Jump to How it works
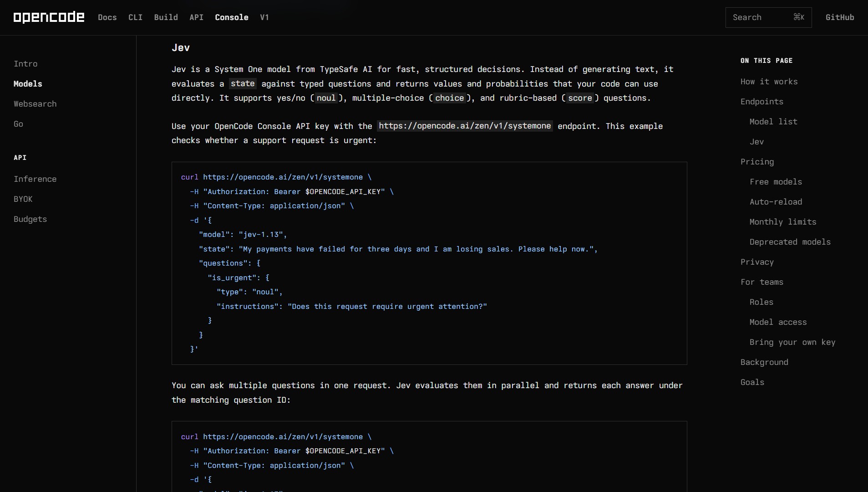 pos(769,82)
